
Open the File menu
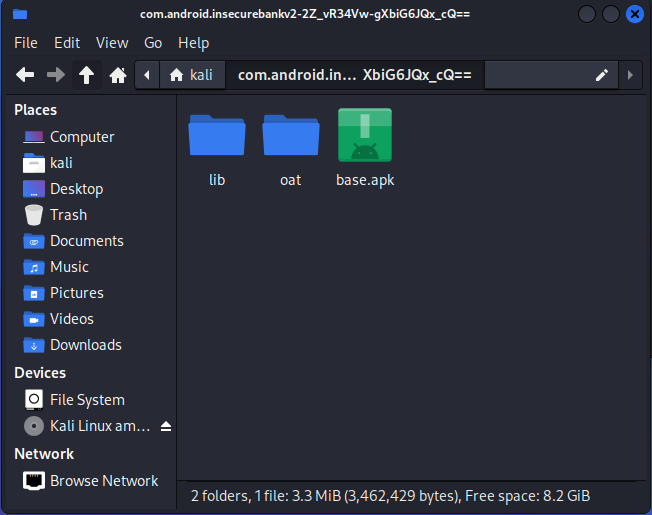tap(26, 43)
